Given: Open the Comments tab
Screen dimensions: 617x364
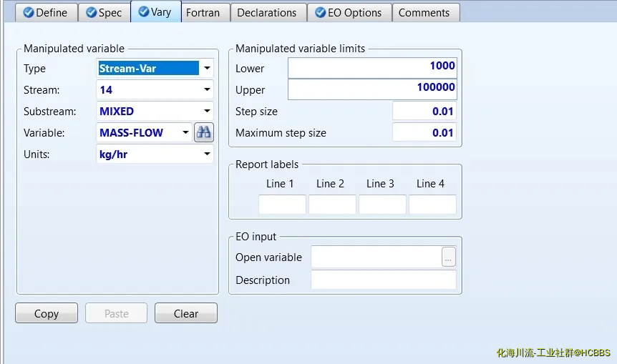Looking at the screenshot, I should 424,12.
